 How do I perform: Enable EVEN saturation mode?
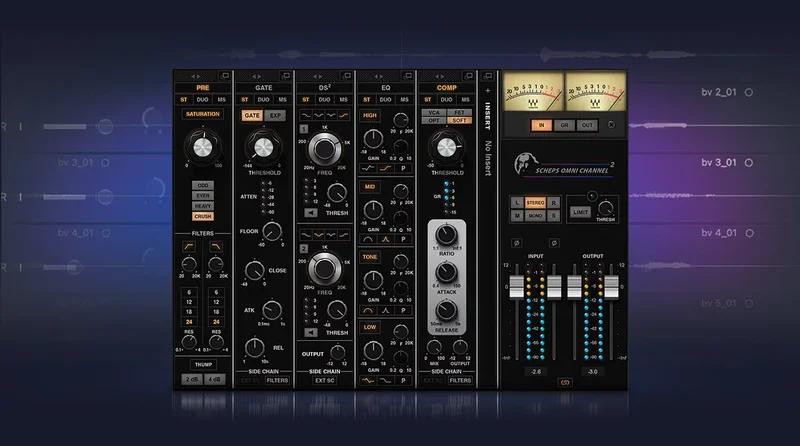(203, 195)
